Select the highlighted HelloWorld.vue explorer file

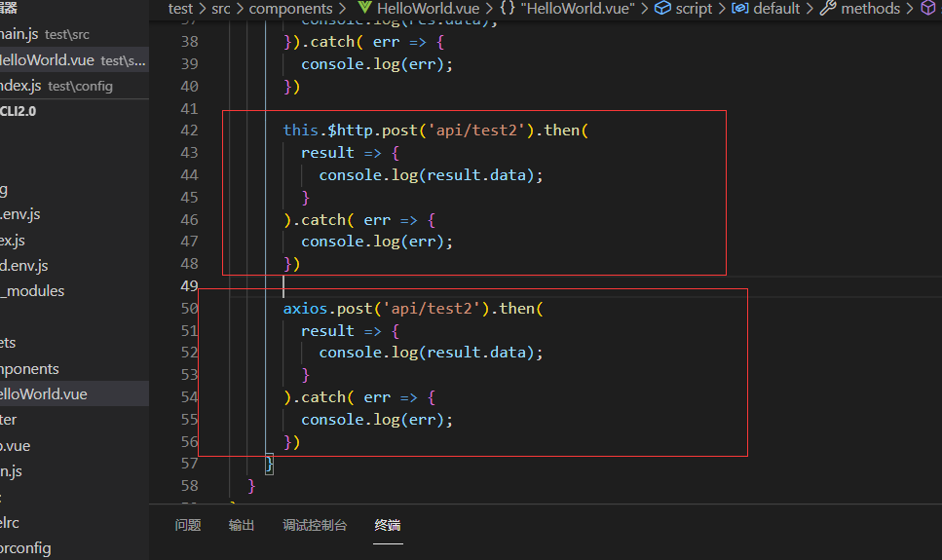pyautogui.click(x=74, y=394)
